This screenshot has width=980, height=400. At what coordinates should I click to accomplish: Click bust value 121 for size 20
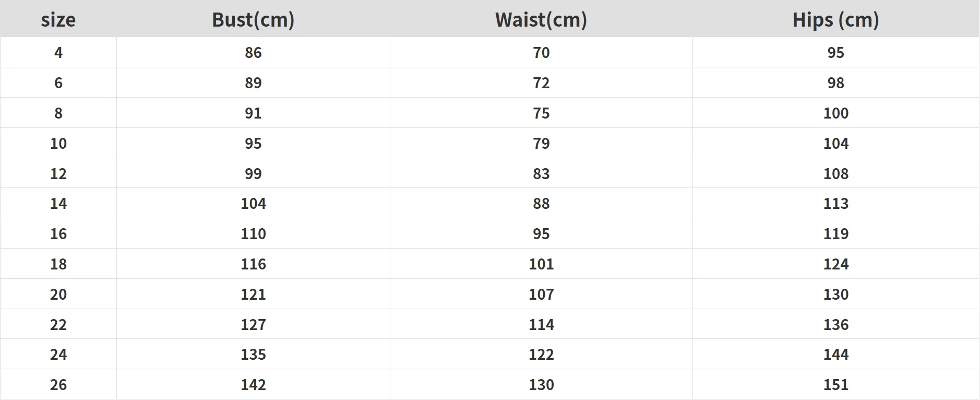253,294
